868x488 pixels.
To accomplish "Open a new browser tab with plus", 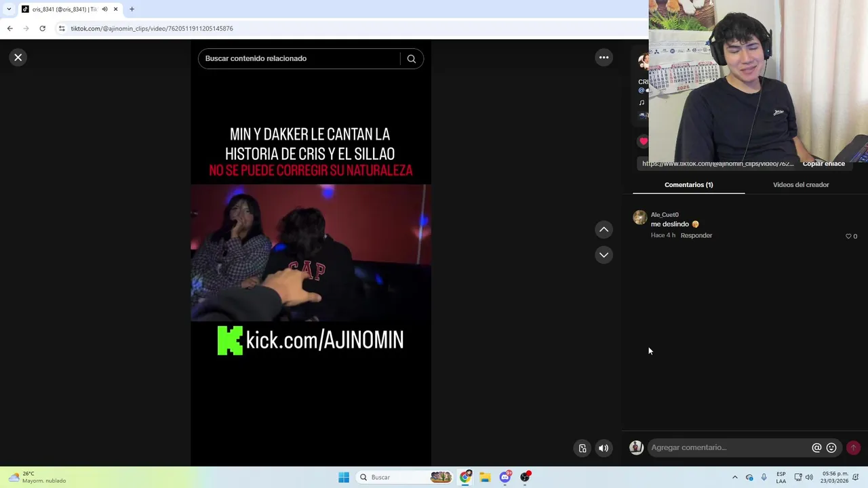I will pyautogui.click(x=132, y=9).
